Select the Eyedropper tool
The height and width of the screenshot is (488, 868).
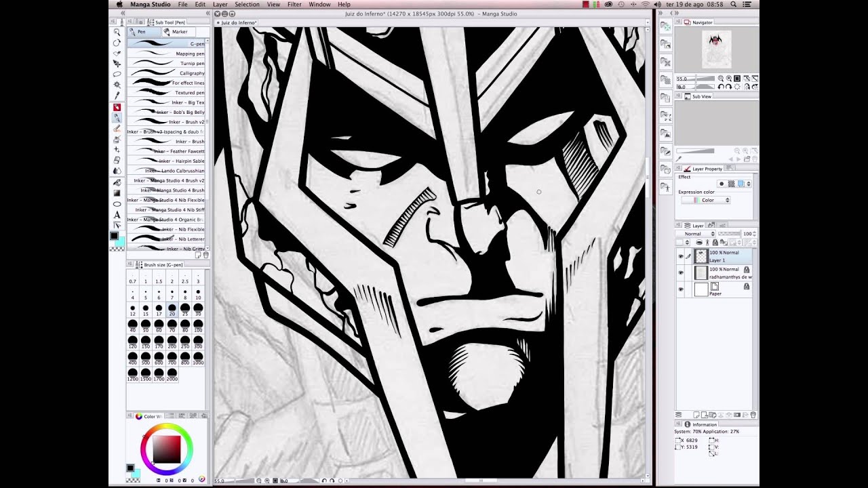pos(117,96)
